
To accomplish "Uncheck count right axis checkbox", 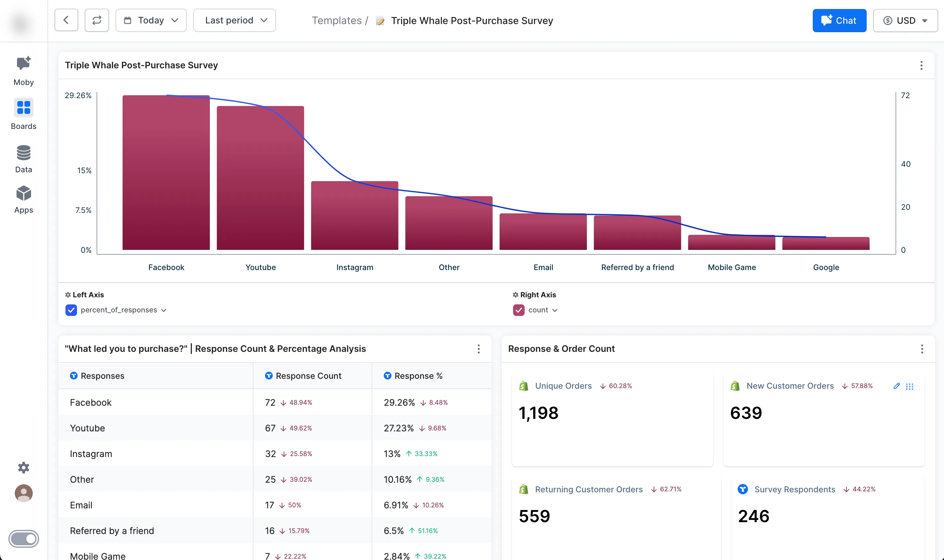I will pyautogui.click(x=519, y=310).
